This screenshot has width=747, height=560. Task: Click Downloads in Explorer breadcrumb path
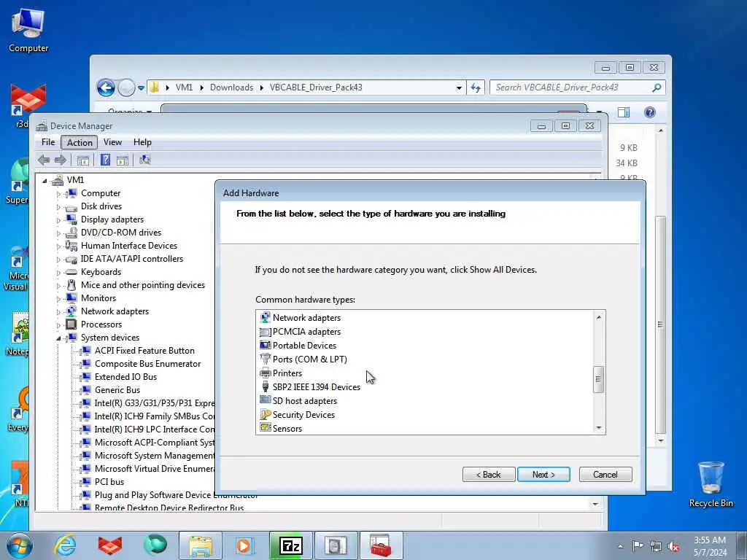point(231,87)
